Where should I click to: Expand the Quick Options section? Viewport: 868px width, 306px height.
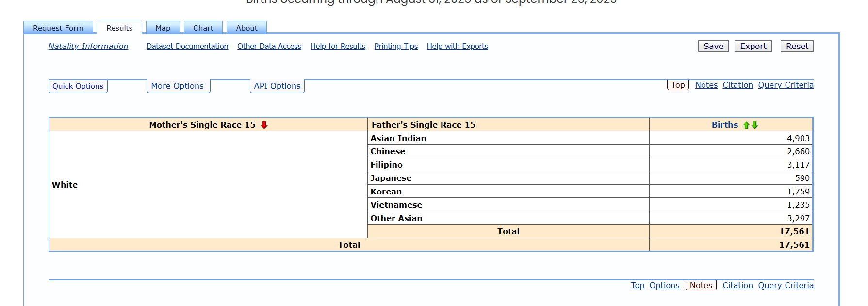78,86
